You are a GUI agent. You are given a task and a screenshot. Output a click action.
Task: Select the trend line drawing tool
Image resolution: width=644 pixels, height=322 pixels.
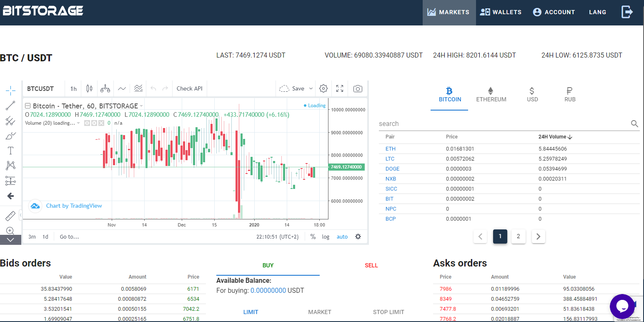11,106
